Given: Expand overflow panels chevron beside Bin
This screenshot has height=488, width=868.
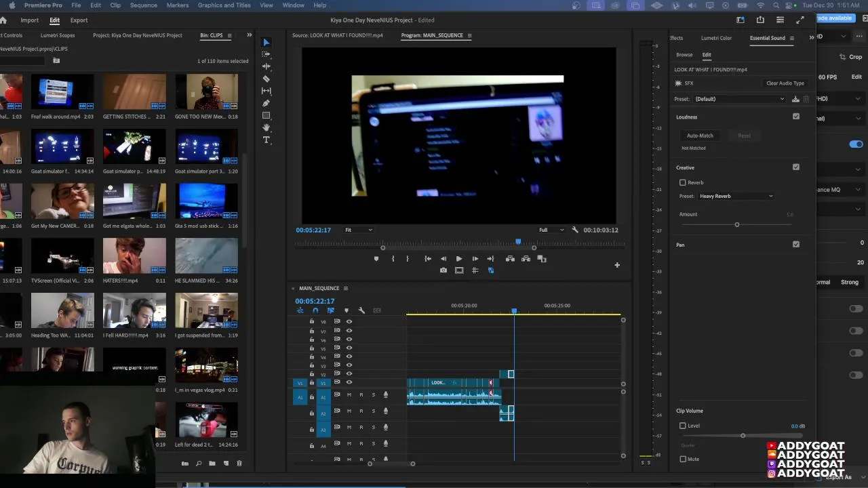Looking at the screenshot, I should 249,35.
